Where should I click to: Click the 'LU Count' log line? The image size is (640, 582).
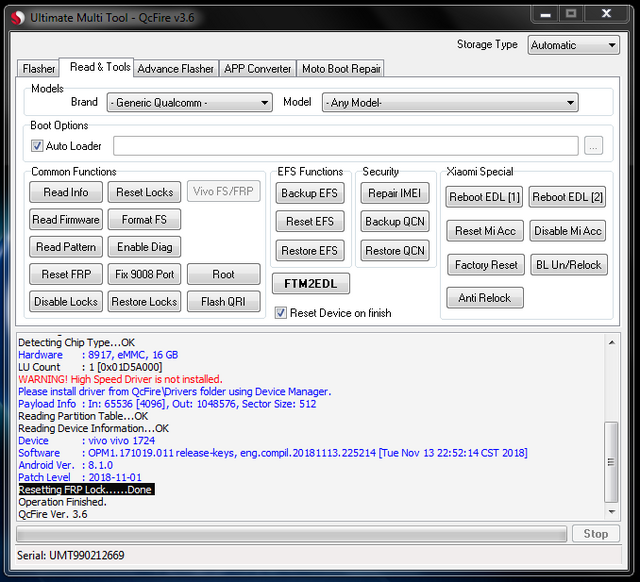pos(90,367)
